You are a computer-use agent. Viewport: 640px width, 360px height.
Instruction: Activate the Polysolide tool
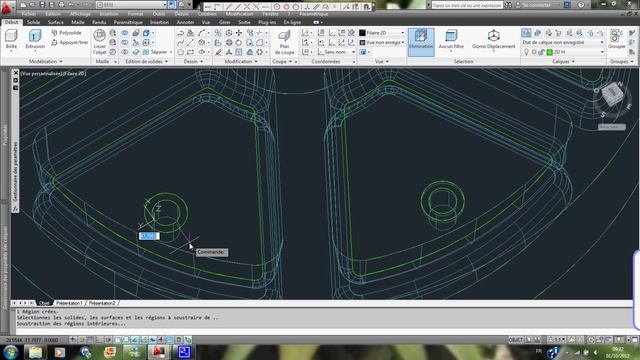pos(67,33)
